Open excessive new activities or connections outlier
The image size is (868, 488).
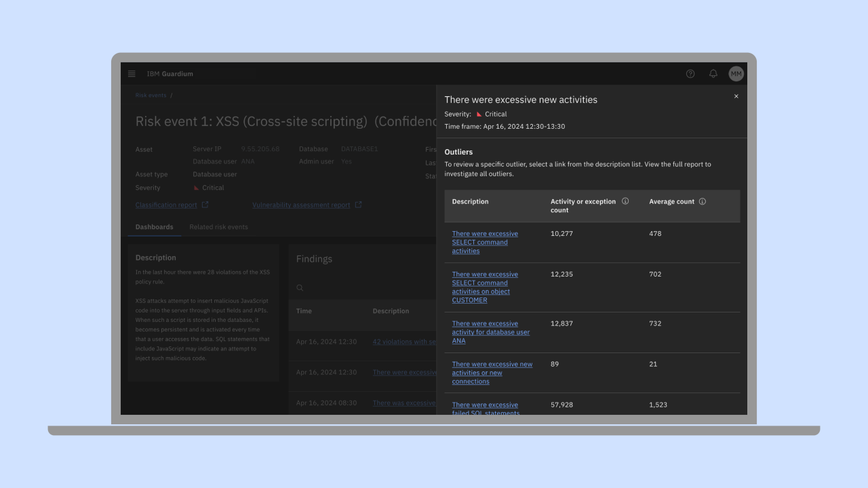click(x=492, y=373)
